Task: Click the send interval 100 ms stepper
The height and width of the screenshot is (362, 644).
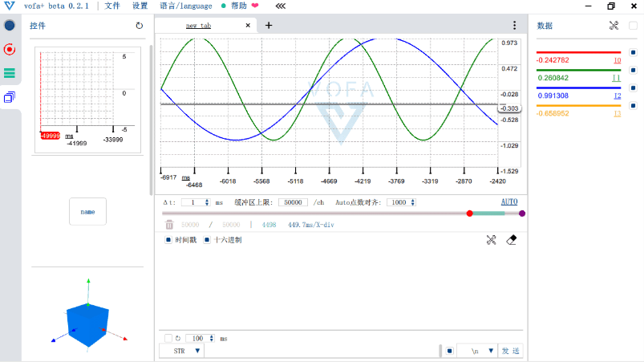Action: coord(212,338)
